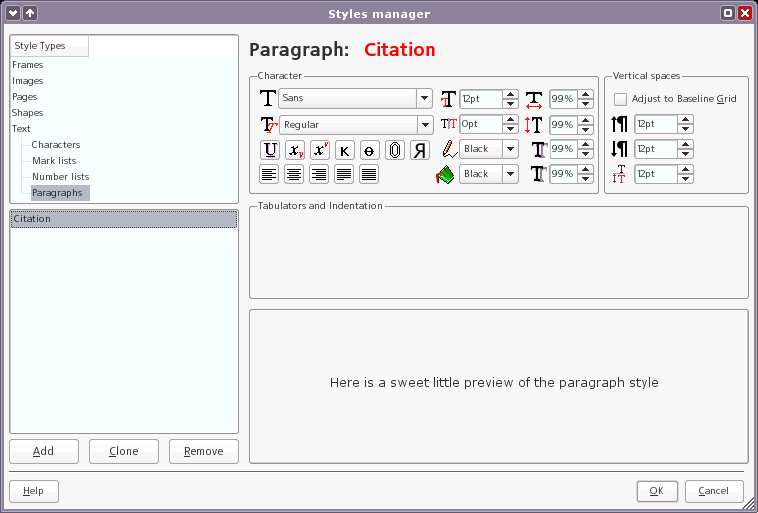Toggle the small caps K button
758x513 pixels.
[345, 150]
